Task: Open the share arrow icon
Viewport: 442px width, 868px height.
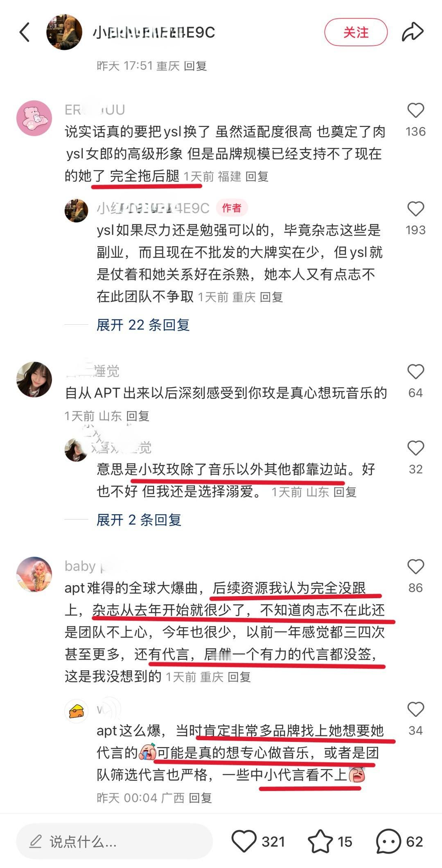Action: [412, 32]
